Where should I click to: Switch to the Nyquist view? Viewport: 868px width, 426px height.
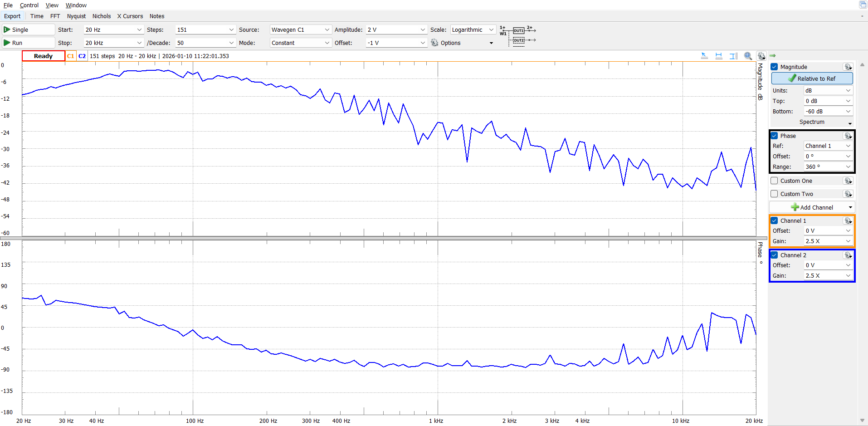(x=76, y=16)
